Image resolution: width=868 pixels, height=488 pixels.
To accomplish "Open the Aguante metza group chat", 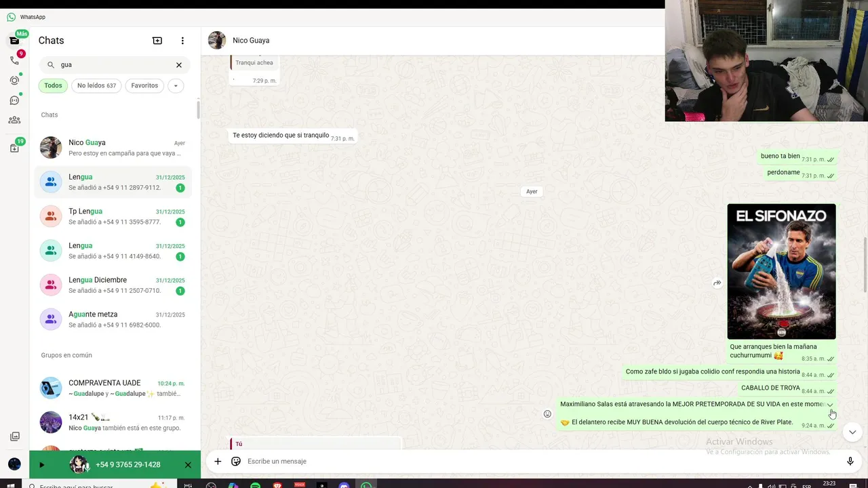I will tap(113, 319).
